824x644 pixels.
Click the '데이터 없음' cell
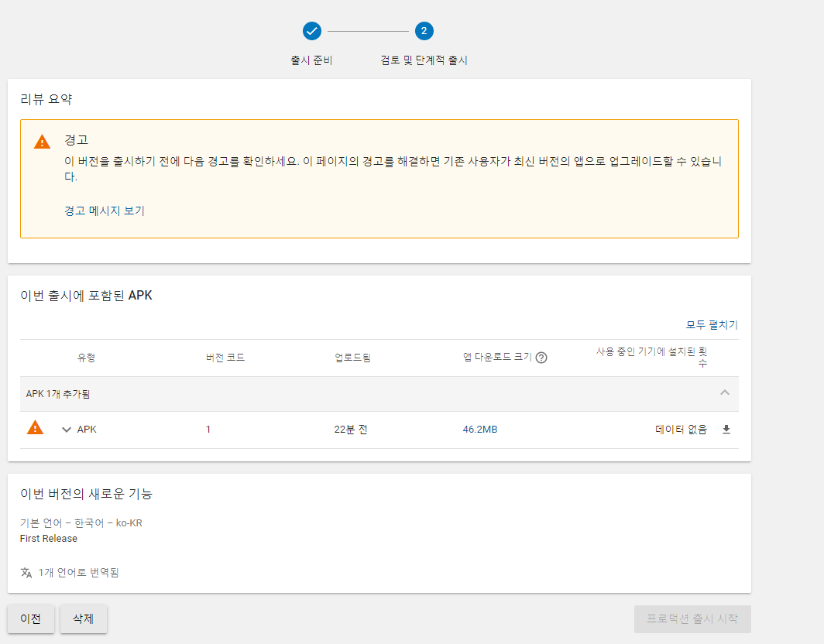pyautogui.click(x=681, y=430)
